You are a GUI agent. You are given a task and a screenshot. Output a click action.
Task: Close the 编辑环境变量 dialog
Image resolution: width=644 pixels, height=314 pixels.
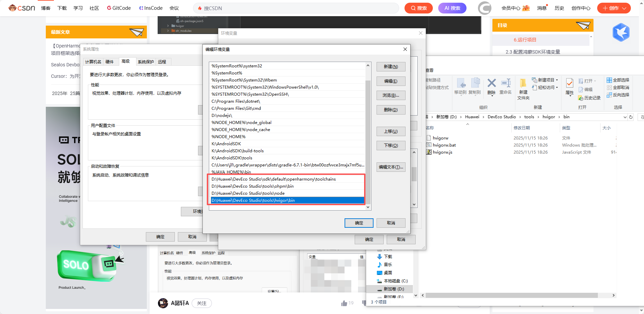pos(405,49)
